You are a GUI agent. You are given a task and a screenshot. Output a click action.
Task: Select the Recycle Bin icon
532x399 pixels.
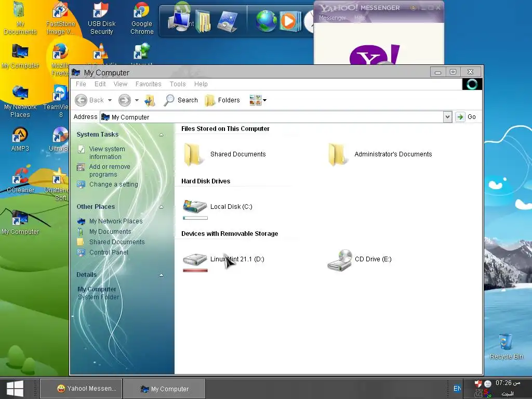[506, 346]
